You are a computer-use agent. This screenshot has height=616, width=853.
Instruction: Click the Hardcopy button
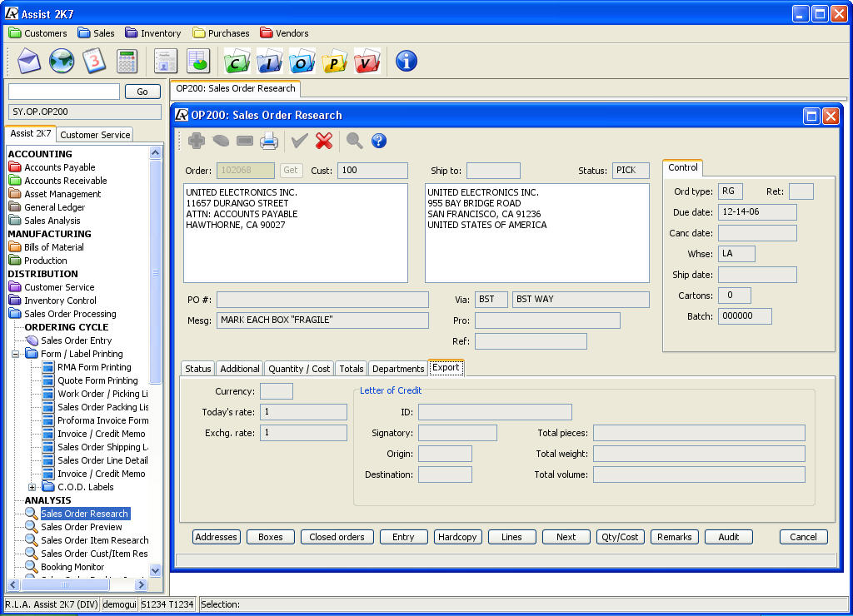pyautogui.click(x=458, y=537)
